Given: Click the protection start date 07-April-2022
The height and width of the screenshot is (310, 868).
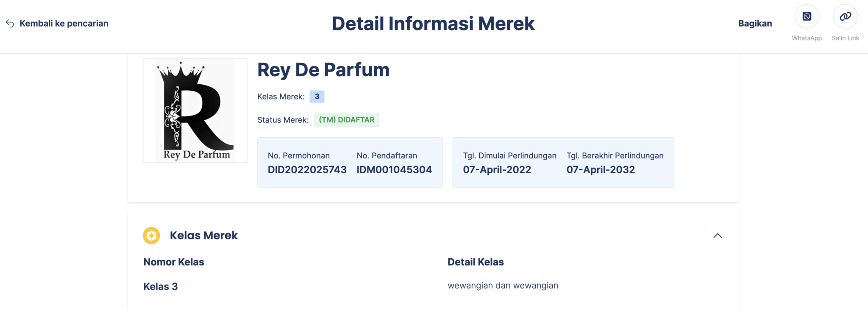Looking at the screenshot, I should click(497, 170).
